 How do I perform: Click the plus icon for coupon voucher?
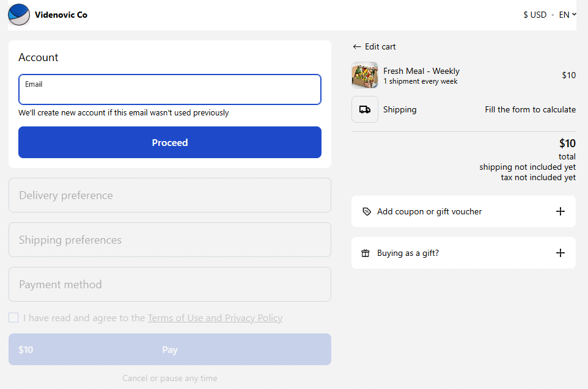point(560,211)
